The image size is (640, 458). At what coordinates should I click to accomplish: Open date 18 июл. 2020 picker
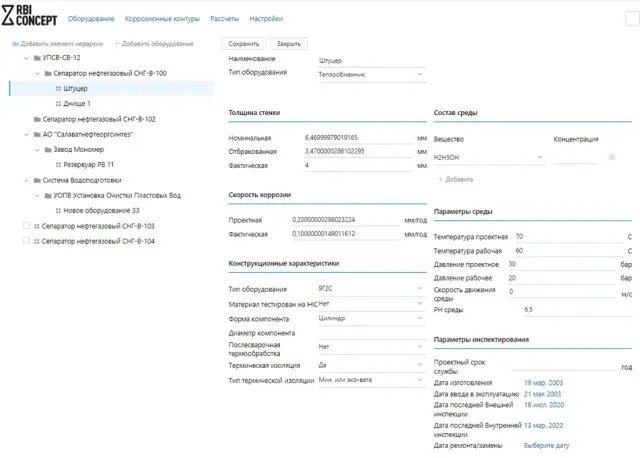click(544, 405)
